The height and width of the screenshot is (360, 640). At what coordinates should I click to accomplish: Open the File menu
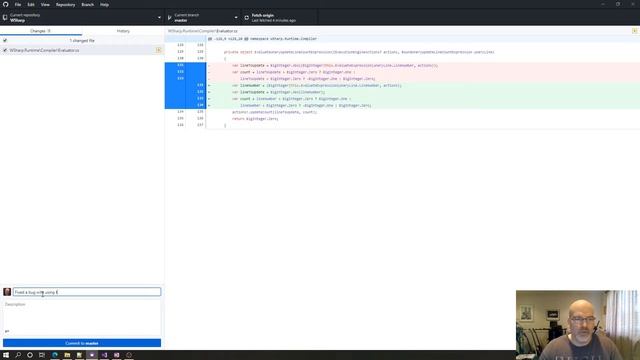click(x=18, y=4)
